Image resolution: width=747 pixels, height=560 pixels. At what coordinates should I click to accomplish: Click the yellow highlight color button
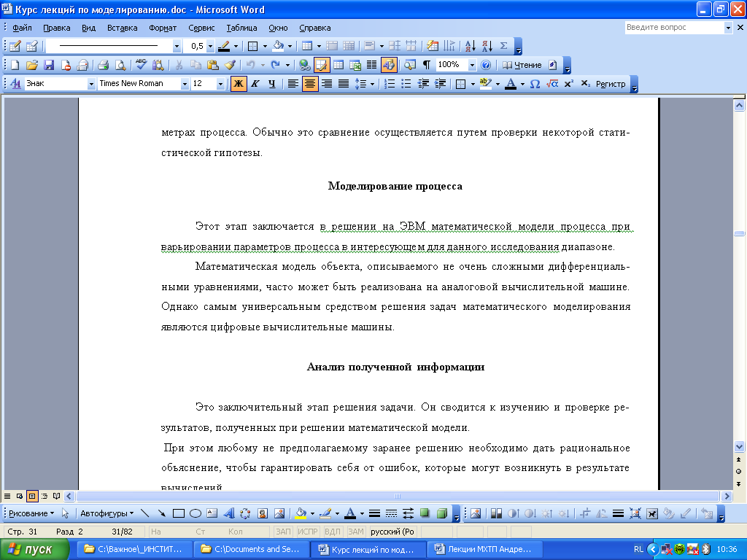click(x=485, y=84)
